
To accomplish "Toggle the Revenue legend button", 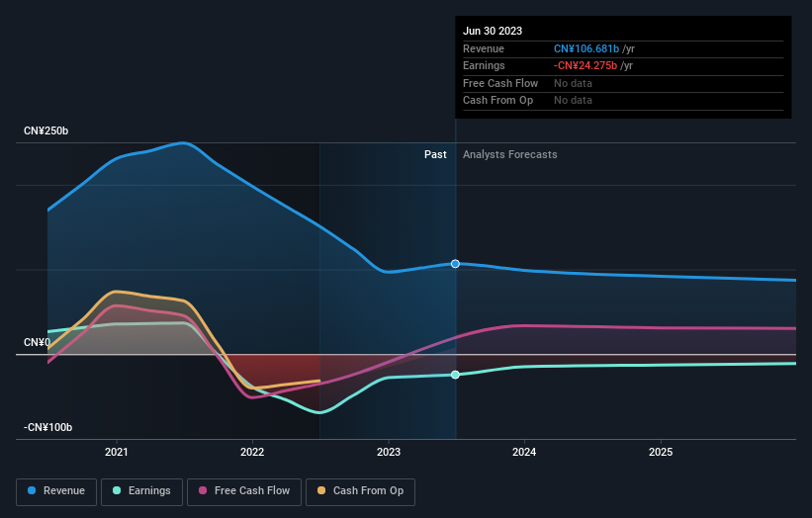I will [56, 491].
